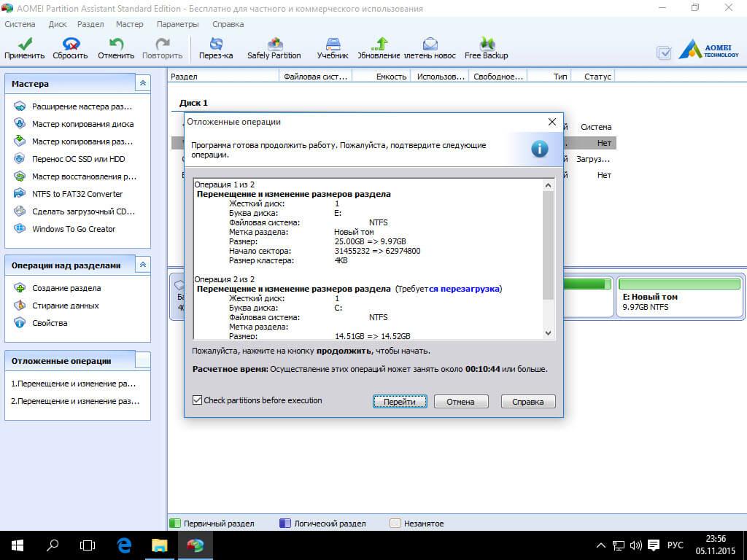Click the Тип column header
This screenshot has width=747, height=560.
[549, 76]
